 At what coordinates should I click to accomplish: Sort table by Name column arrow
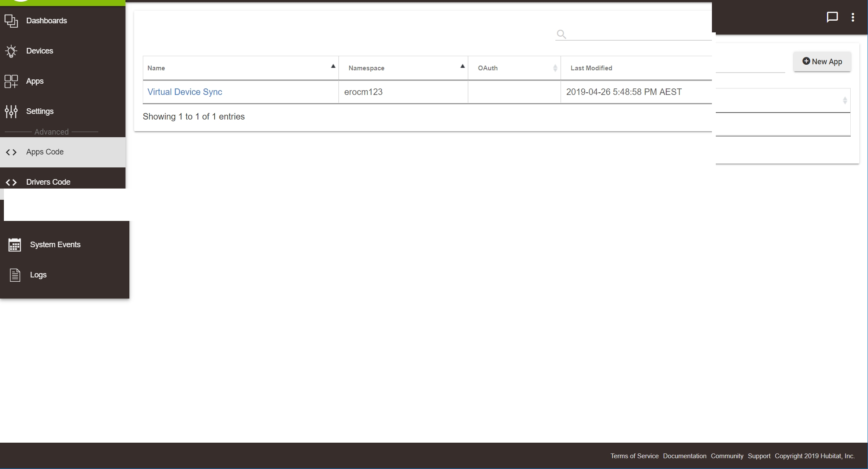(333, 66)
